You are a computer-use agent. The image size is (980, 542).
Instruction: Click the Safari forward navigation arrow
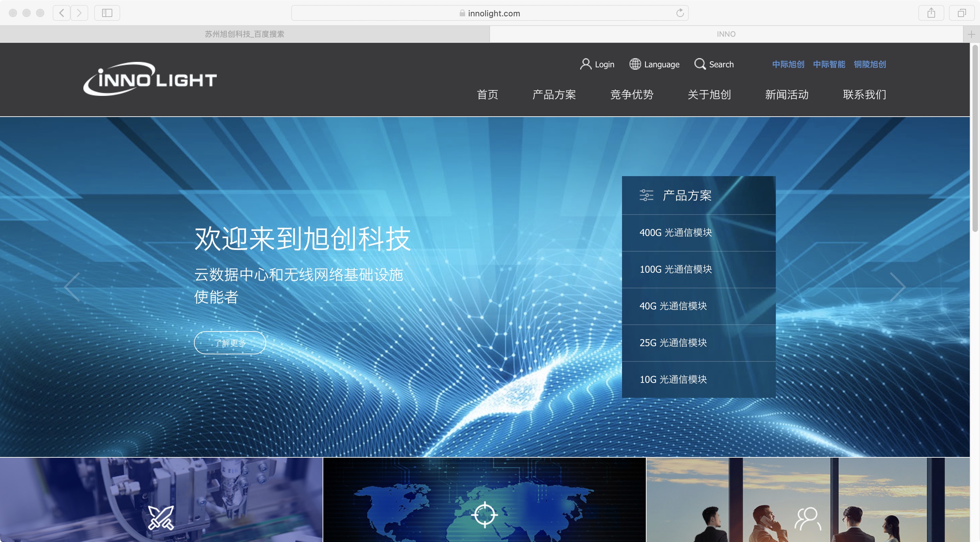click(x=79, y=13)
